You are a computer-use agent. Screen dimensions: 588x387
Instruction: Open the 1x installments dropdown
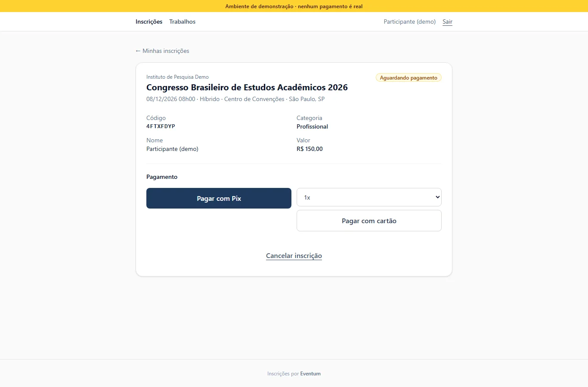369,197
